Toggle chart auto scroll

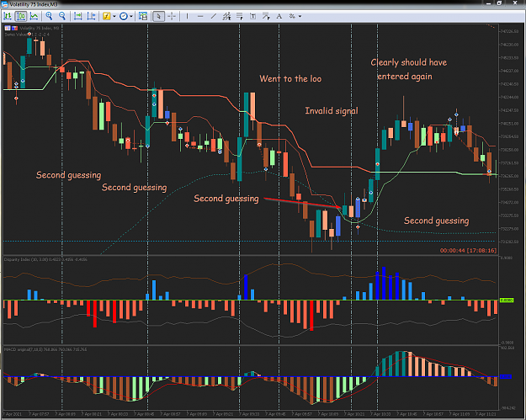click(x=77, y=16)
